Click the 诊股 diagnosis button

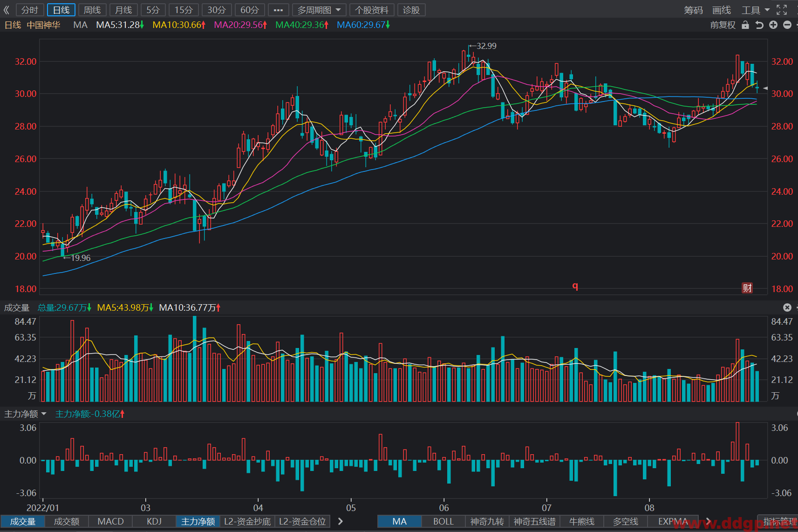click(x=411, y=10)
